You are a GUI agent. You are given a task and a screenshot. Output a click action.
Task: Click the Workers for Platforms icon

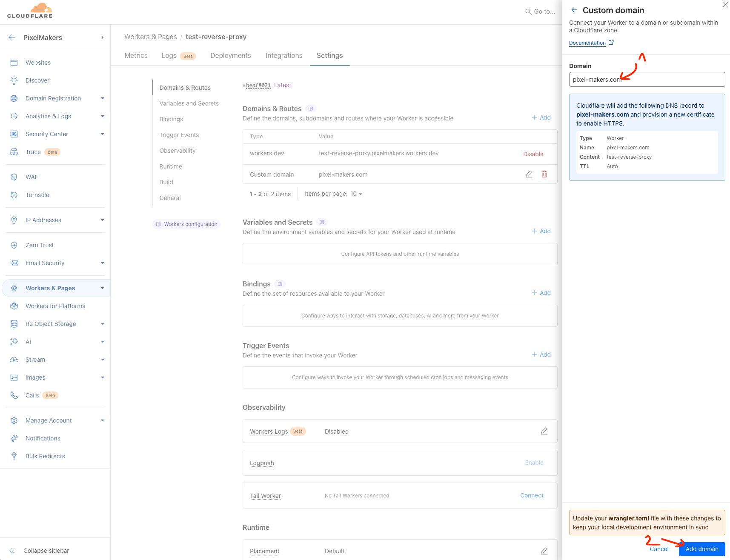tap(14, 306)
